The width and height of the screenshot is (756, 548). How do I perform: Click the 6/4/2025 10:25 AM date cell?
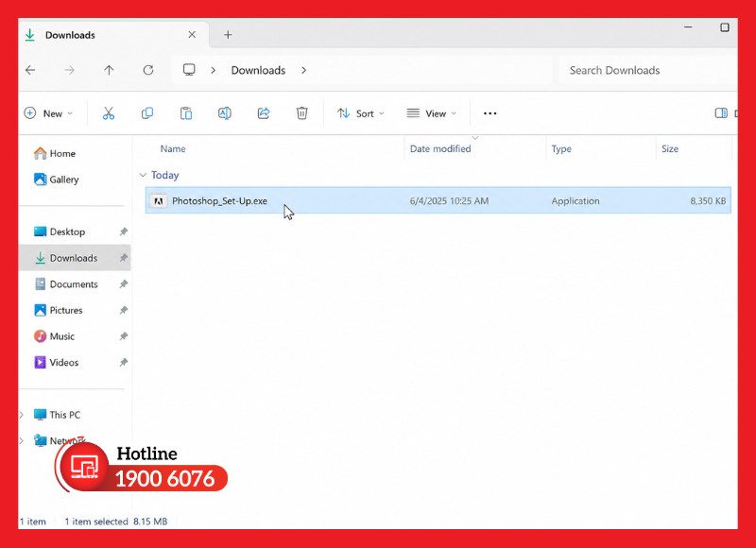(x=449, y=201)
